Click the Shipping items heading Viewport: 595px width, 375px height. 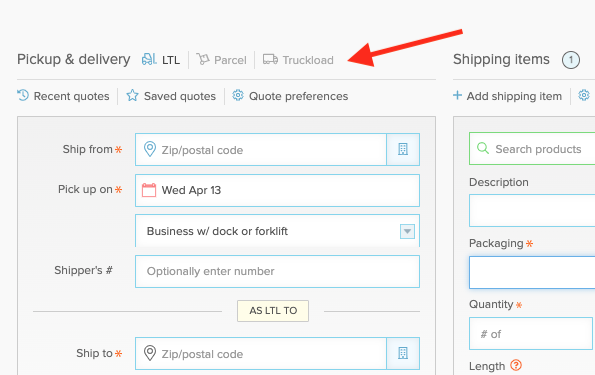pos(501,60)
